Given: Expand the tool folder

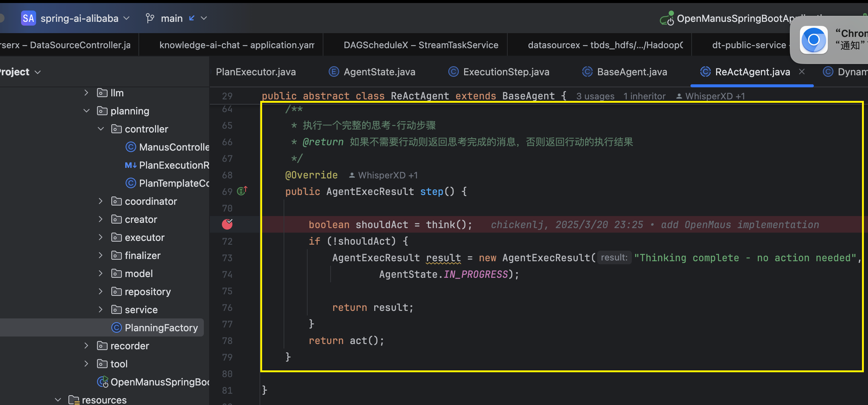Looking at the screenshot, I should pyautogui.click(x=86, y=364).
